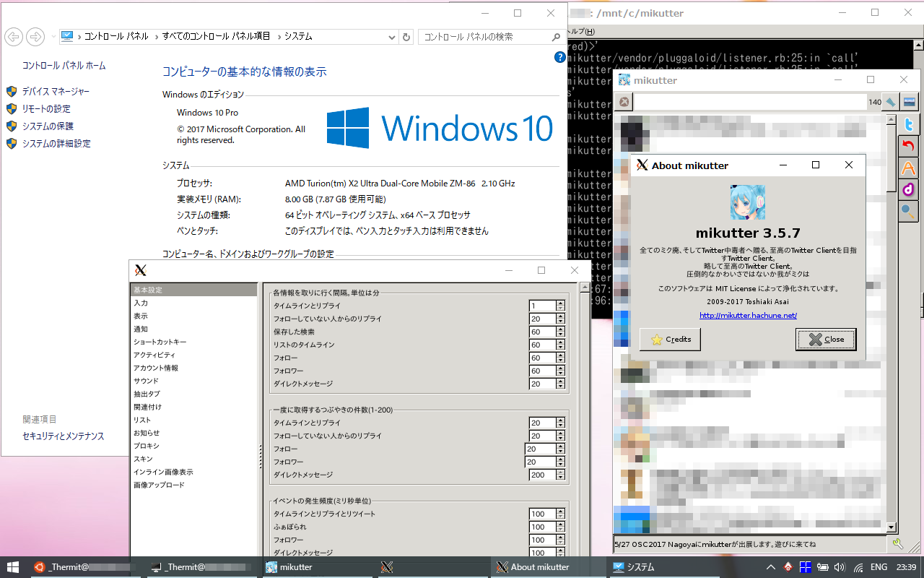924x578 pixels.
Task: Open デバイス マネージャー link
Action: [56, 92]
